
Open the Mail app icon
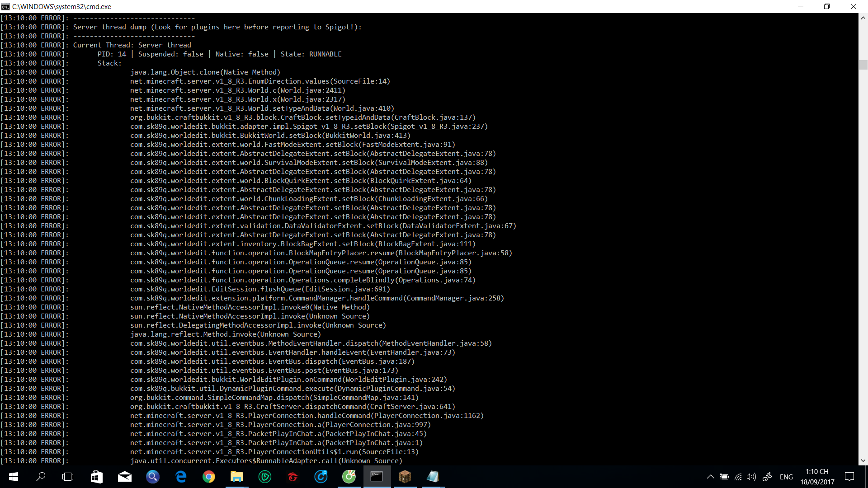tap(124, 477)
